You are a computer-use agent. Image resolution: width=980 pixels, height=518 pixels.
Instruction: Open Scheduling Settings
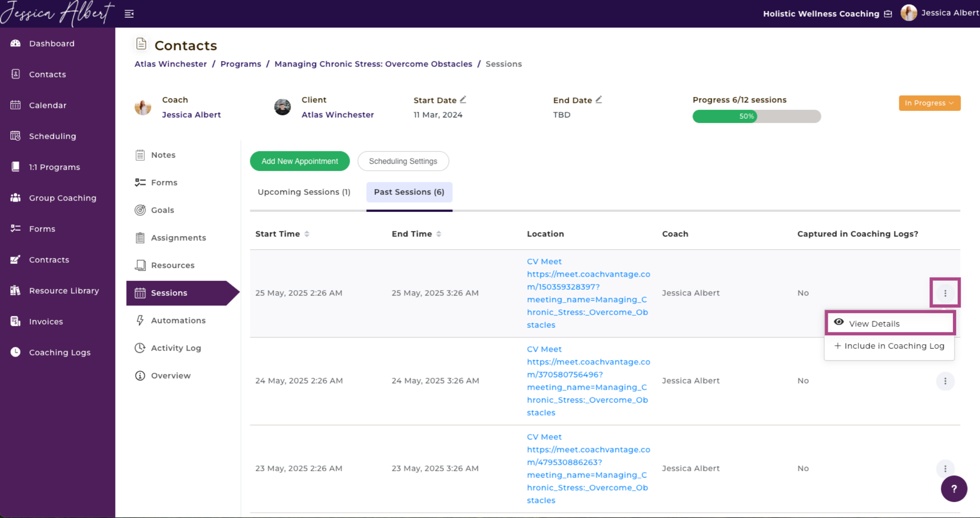(x=403, y=161)
